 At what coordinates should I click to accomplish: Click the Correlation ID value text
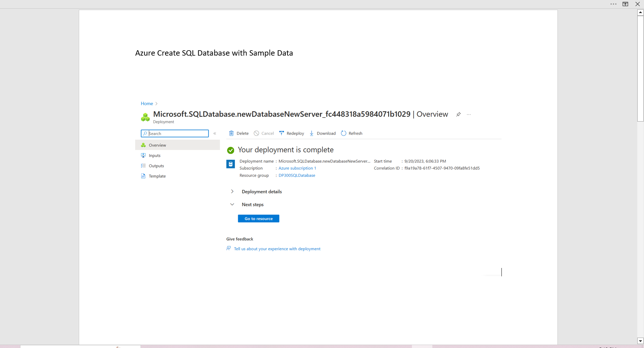(x=442, y=168)
